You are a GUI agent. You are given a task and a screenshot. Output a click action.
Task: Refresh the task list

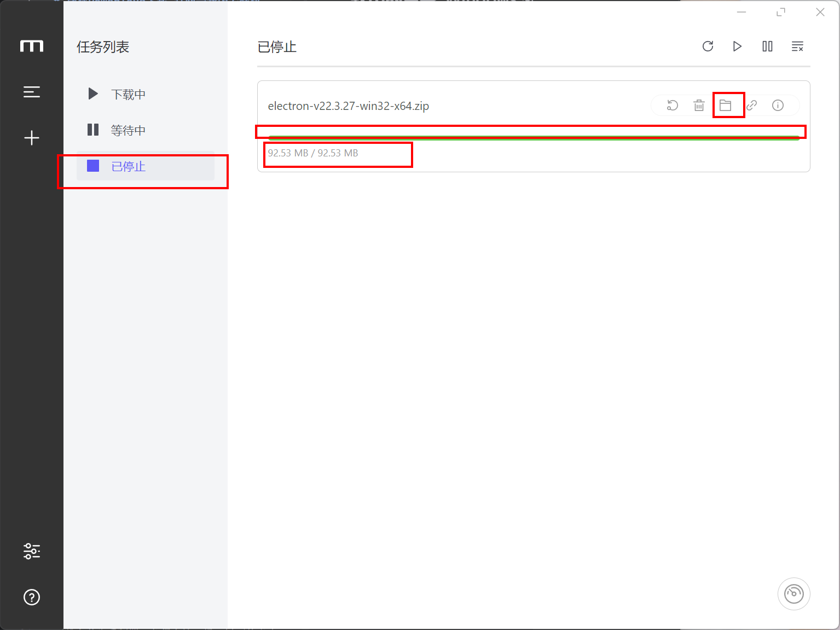click(708, 46)
